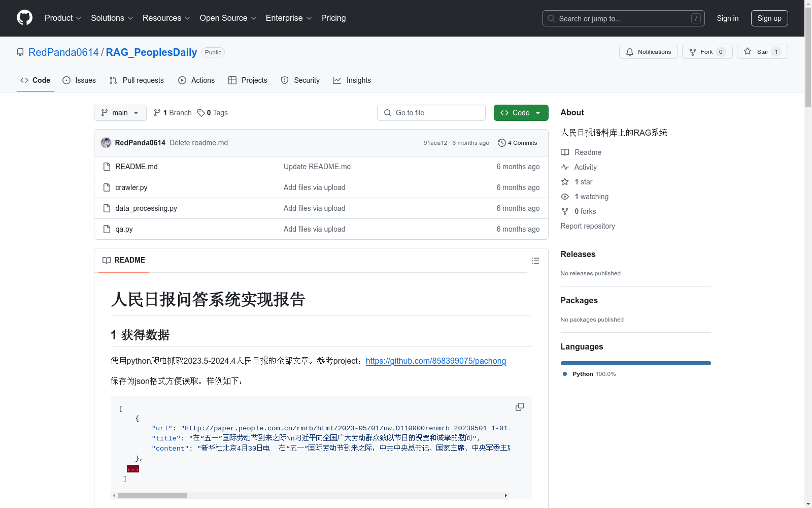Open the README outline icon
Viewport: 812px width, 508px height.
pos(535,261)
